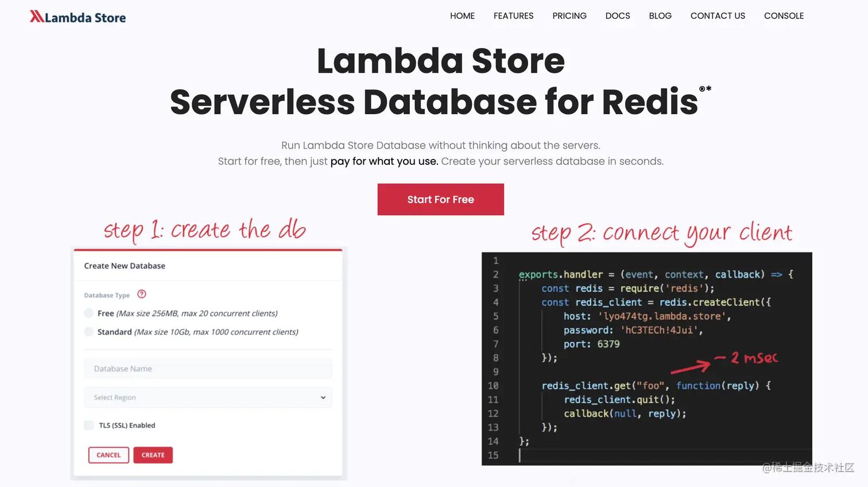Open the FEATURES menu item

pyautogui.click(x=513, y=16)
